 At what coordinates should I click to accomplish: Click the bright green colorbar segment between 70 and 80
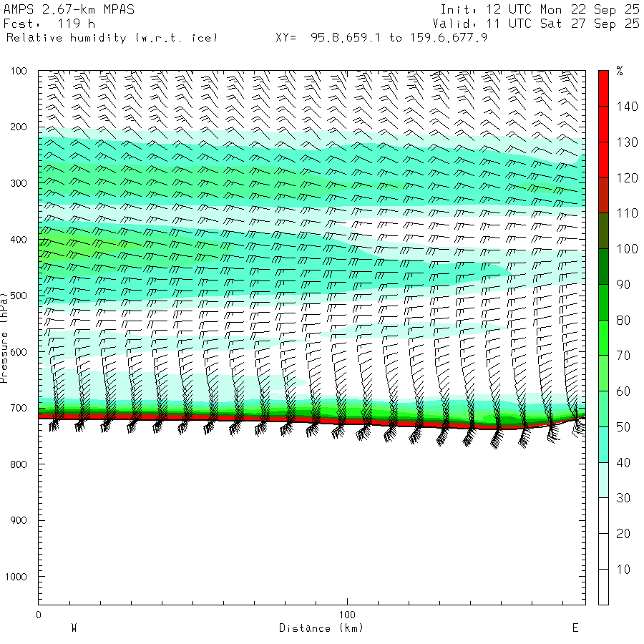603,338
